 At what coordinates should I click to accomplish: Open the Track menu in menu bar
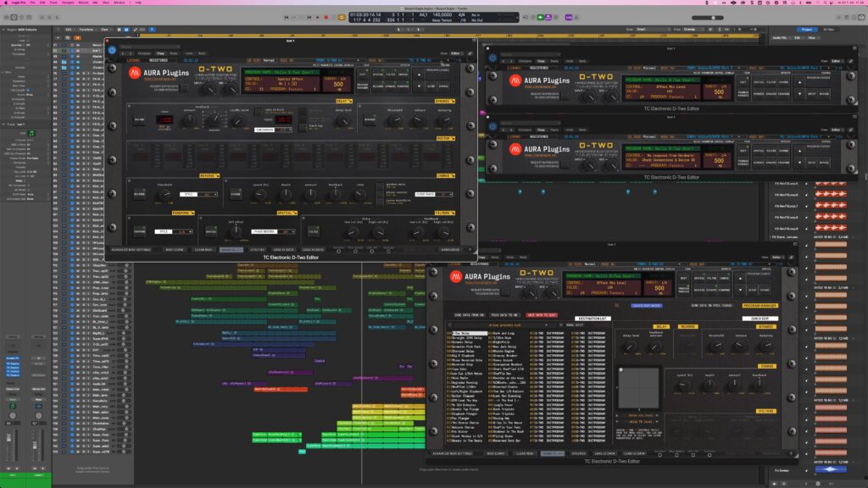click(x=53, y=3)
